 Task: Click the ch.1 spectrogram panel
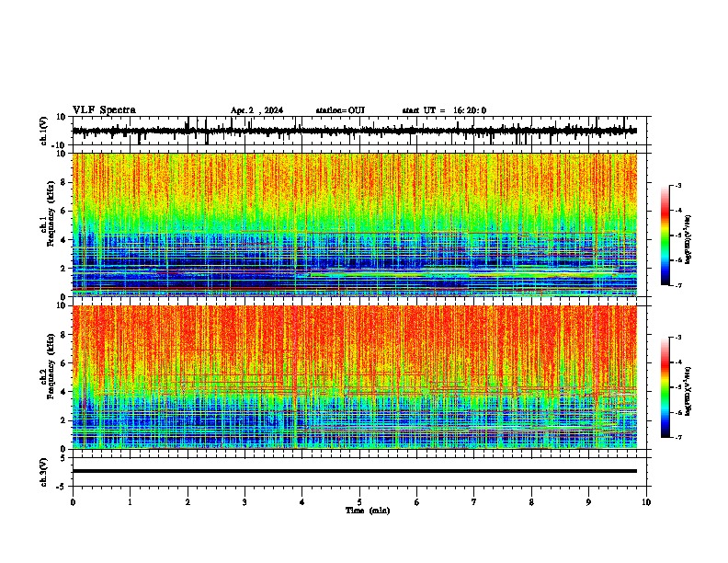[x=354, y=224]
